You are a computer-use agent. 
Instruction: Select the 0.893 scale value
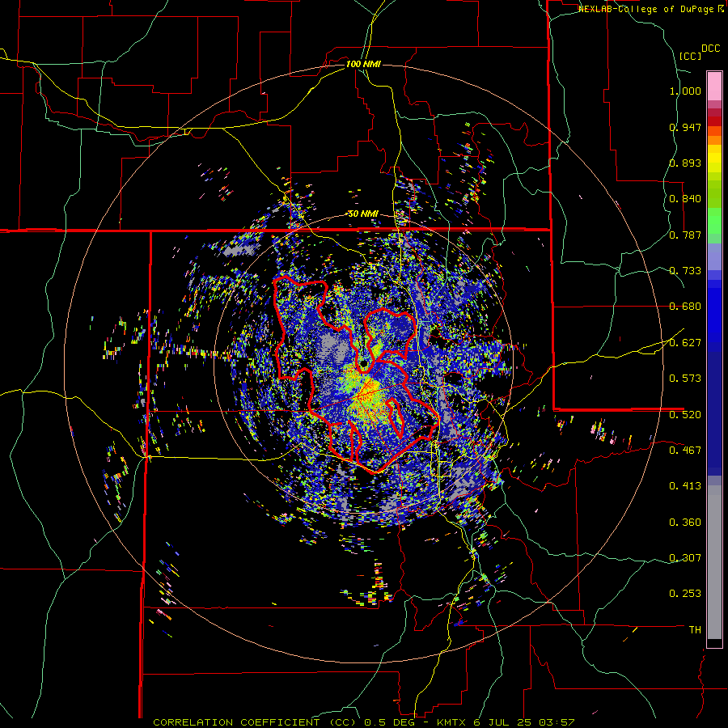(685, 163)
